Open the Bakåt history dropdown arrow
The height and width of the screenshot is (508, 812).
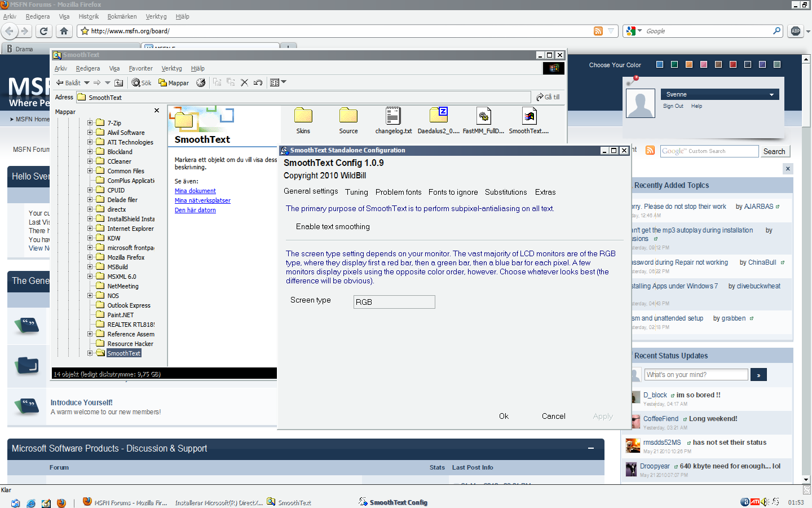click(87, 82)
